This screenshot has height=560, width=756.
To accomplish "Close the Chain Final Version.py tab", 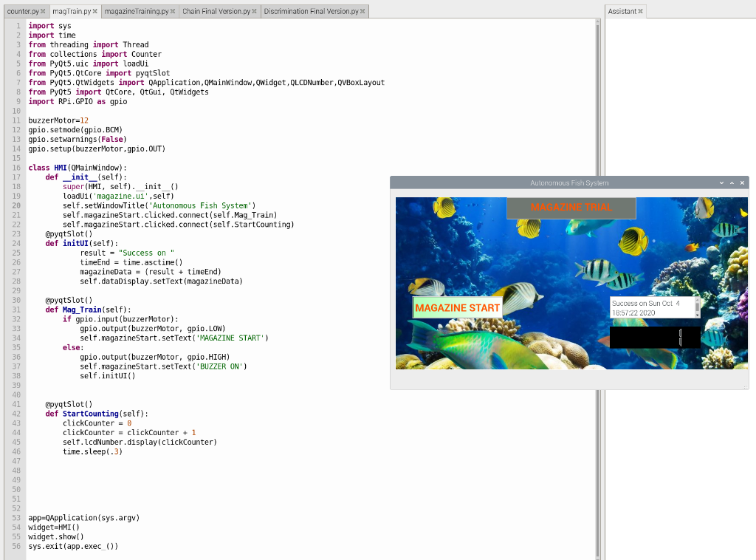I will [254, 11].
